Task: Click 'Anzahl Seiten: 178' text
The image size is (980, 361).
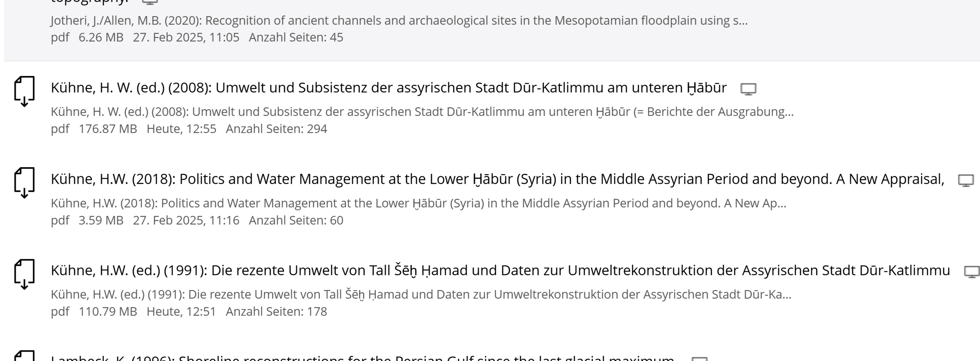Action: pyautogui.click(x=276, y=312)
